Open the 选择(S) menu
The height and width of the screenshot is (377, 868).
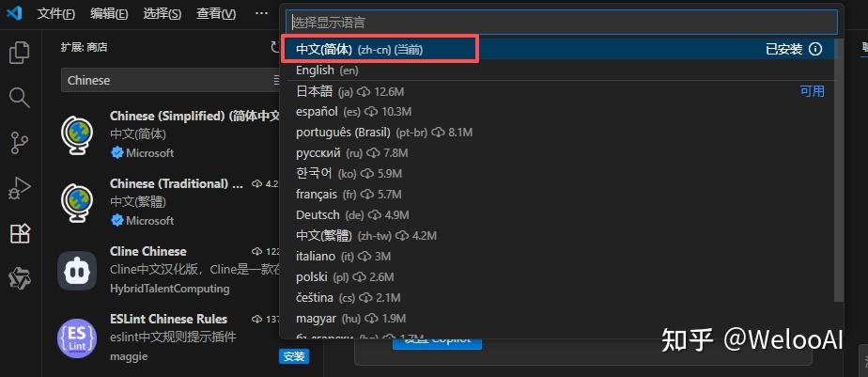(x=163, y=14)
